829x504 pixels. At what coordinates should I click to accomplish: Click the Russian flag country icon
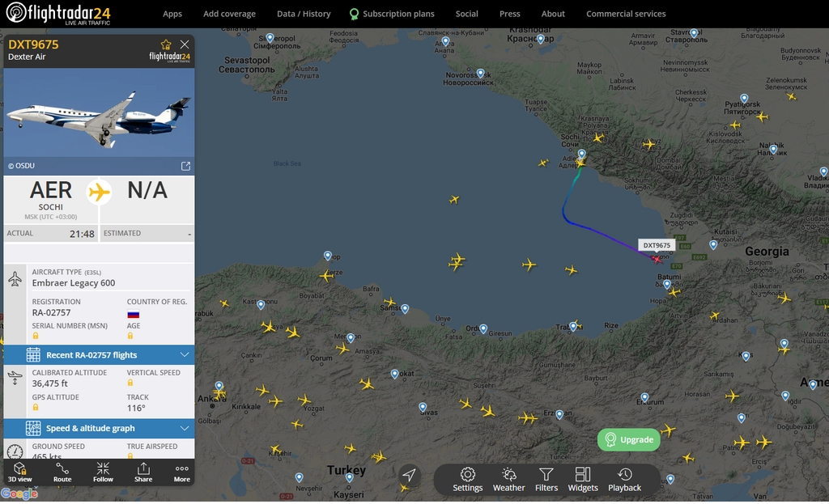coord(134,315)
